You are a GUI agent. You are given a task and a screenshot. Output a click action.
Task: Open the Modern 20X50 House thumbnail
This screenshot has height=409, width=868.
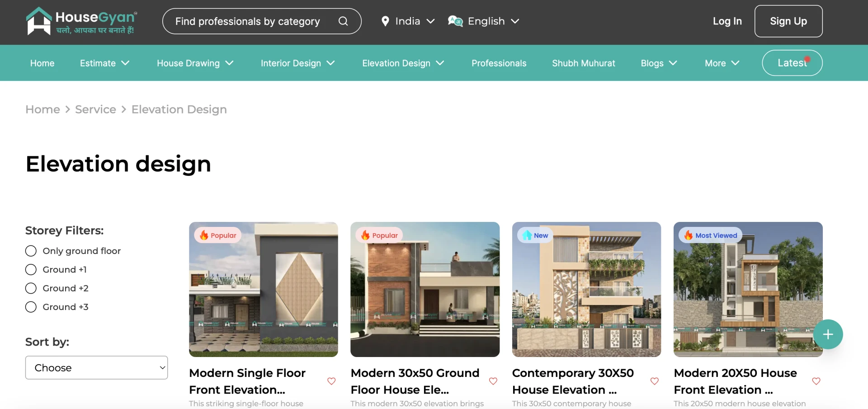pyautogui.click(x=748, y=289)
